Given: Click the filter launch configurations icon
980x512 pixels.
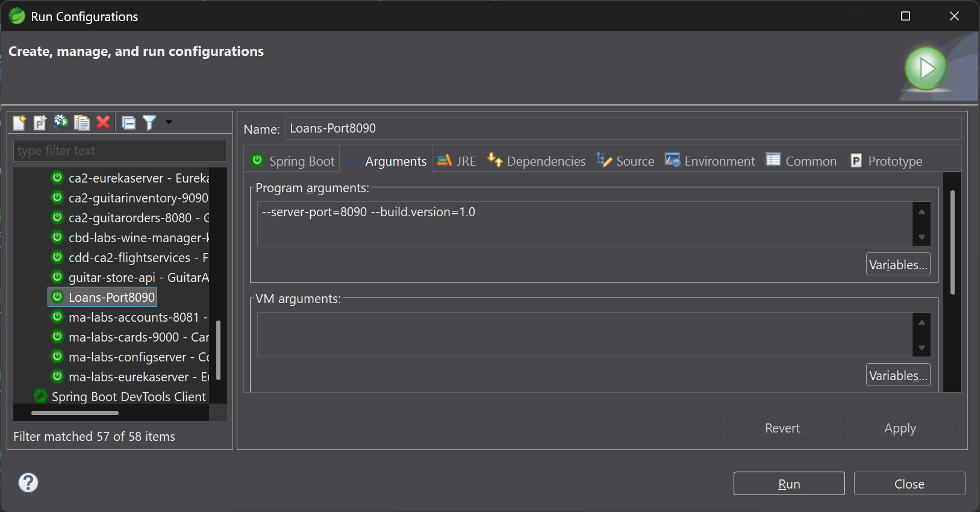Looking at the screenshot, I should (x=149, y=123).
